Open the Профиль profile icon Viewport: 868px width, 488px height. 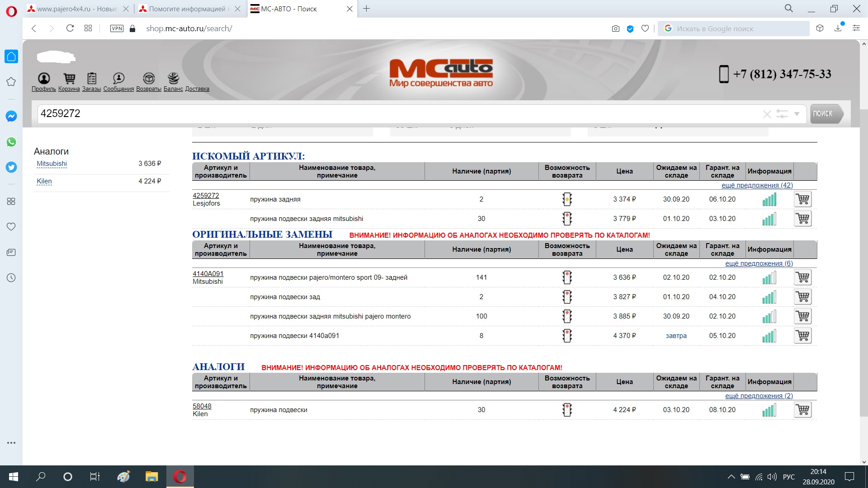(x=43, y=79)
